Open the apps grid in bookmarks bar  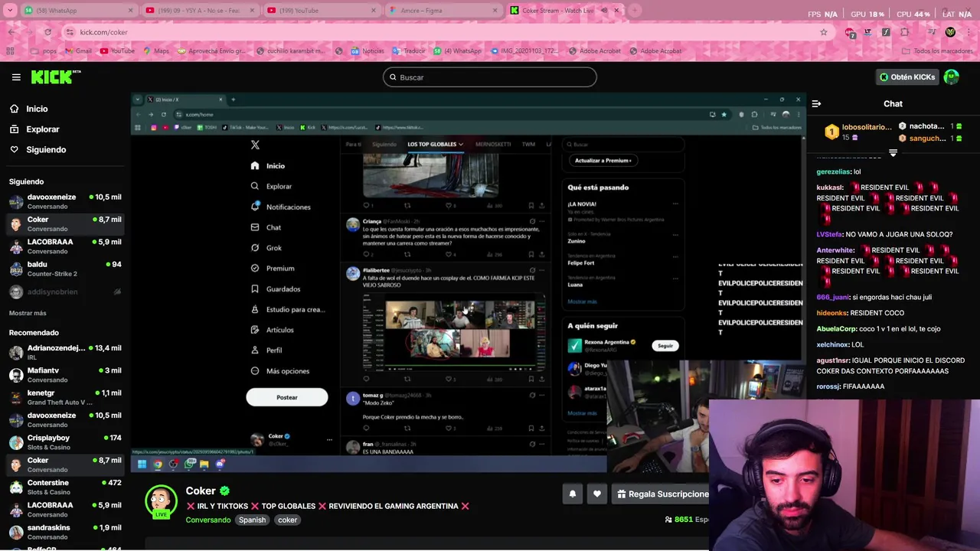click(11, 51)
